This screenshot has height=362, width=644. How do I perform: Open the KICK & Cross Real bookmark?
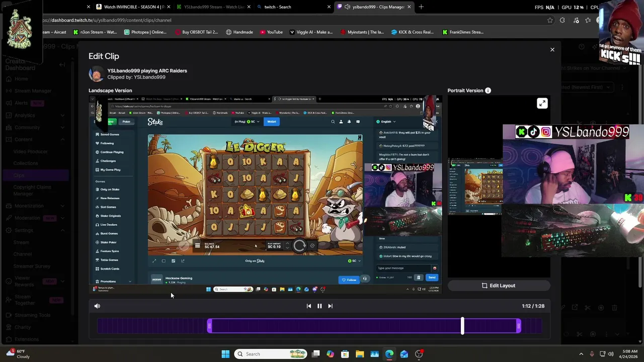coord(412,32)
